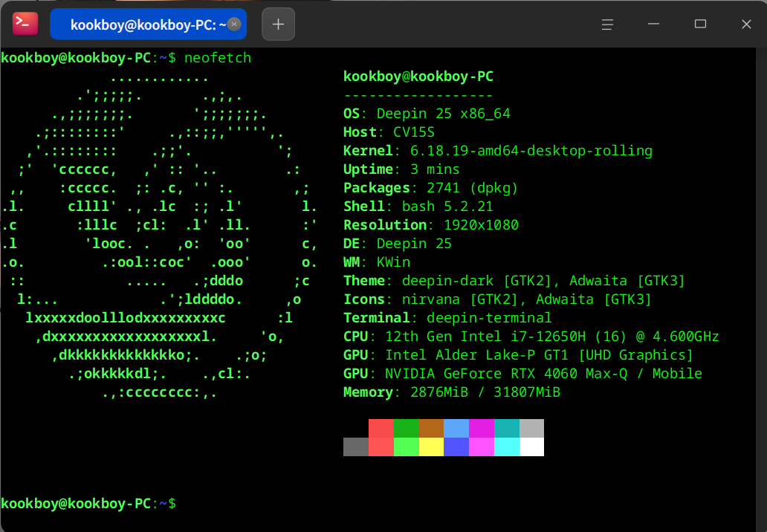Click the Kernel version line
767x532 pixels.
[497, 151]
